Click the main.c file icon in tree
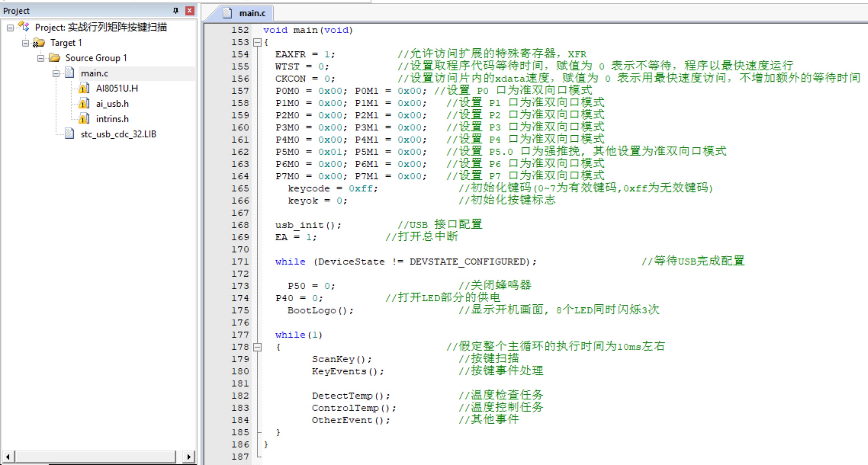 [70, 73]
